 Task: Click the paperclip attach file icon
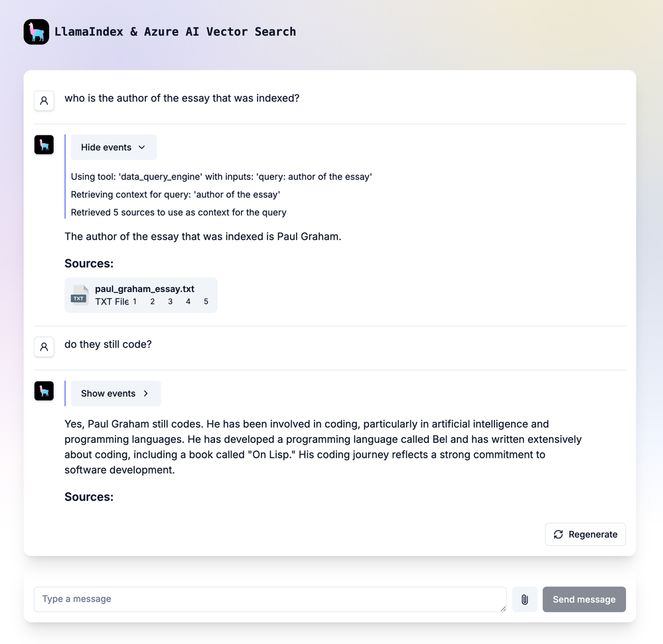tap(524, 599)
